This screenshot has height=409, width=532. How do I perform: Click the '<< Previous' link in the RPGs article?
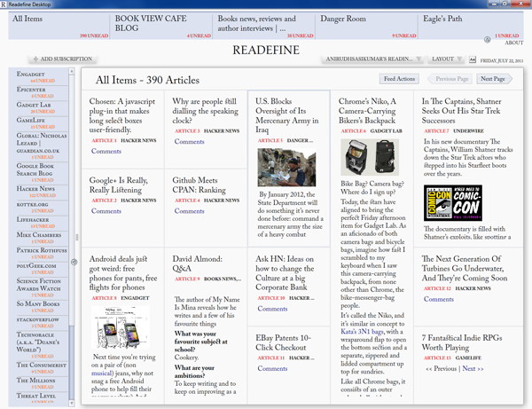(441, 368)
